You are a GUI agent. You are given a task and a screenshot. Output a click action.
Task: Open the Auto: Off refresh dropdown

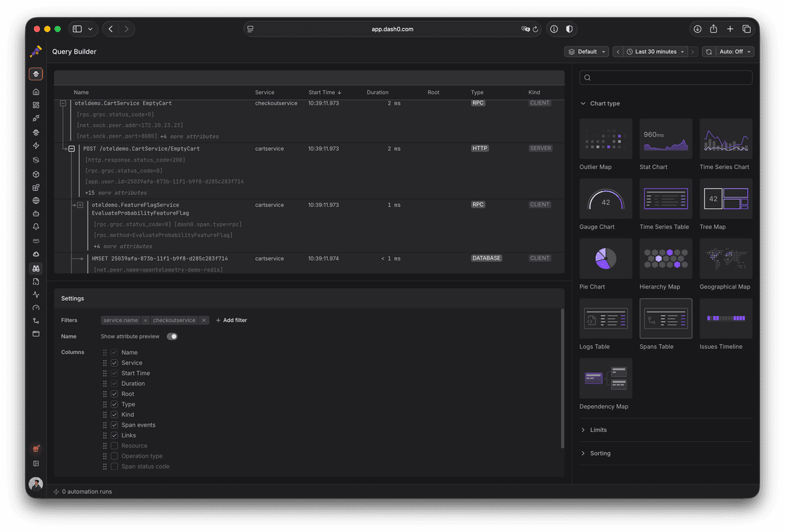[x=735, y=52]
